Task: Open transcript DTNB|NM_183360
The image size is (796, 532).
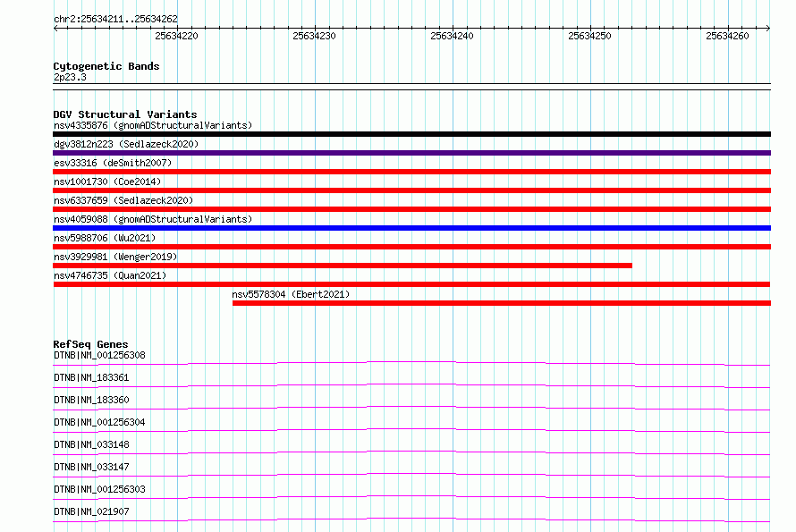Action: pos(91,400)
